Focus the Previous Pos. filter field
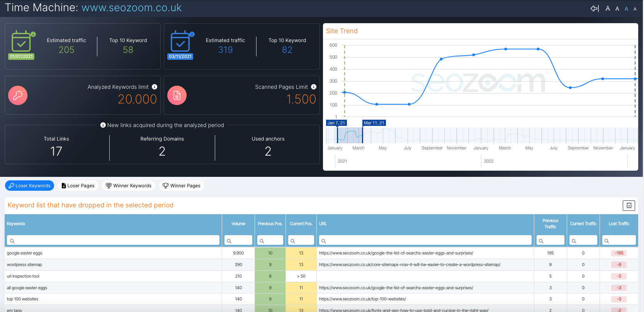The image size is (644, 312). coord(270,240)
